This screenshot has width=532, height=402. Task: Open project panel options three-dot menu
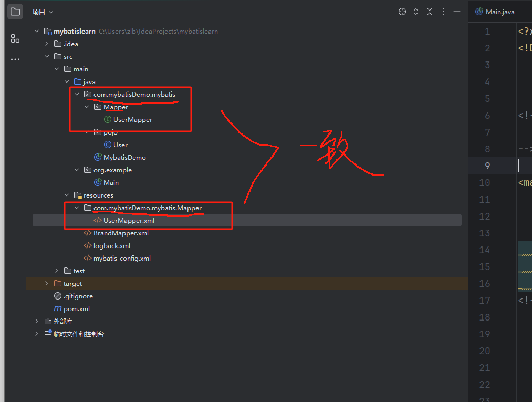pyautogui.click(x=443, y=12)
